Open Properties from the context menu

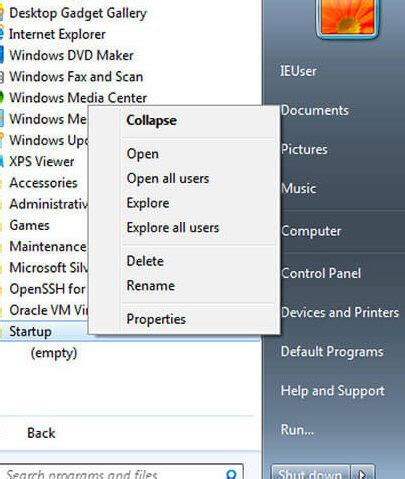pos(156,319)
